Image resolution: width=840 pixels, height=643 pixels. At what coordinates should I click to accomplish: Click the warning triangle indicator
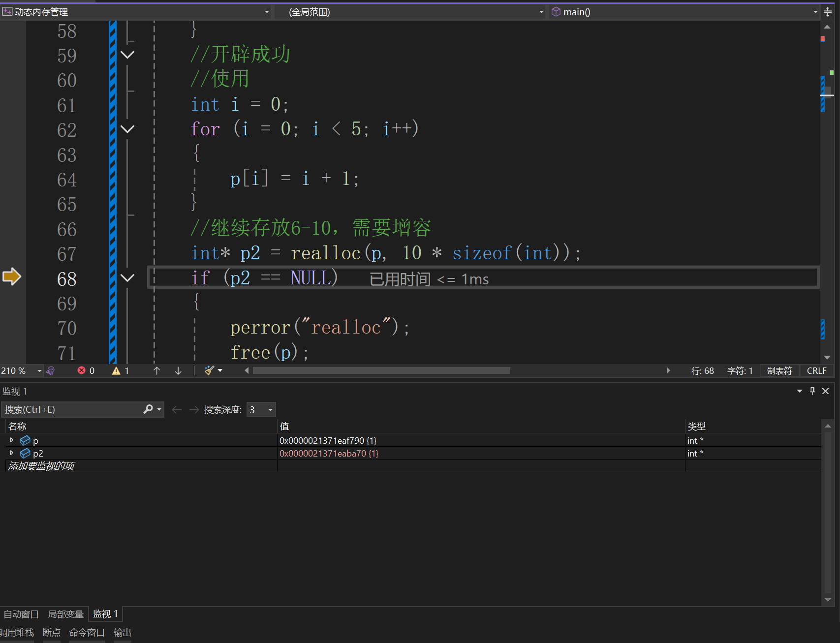coord(116,371)
